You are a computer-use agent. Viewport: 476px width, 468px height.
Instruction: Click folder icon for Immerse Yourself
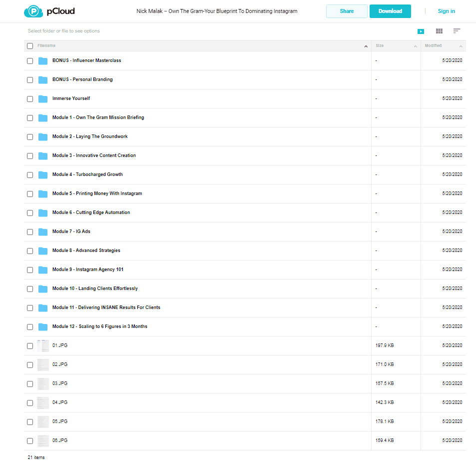(x=43, y=99)
